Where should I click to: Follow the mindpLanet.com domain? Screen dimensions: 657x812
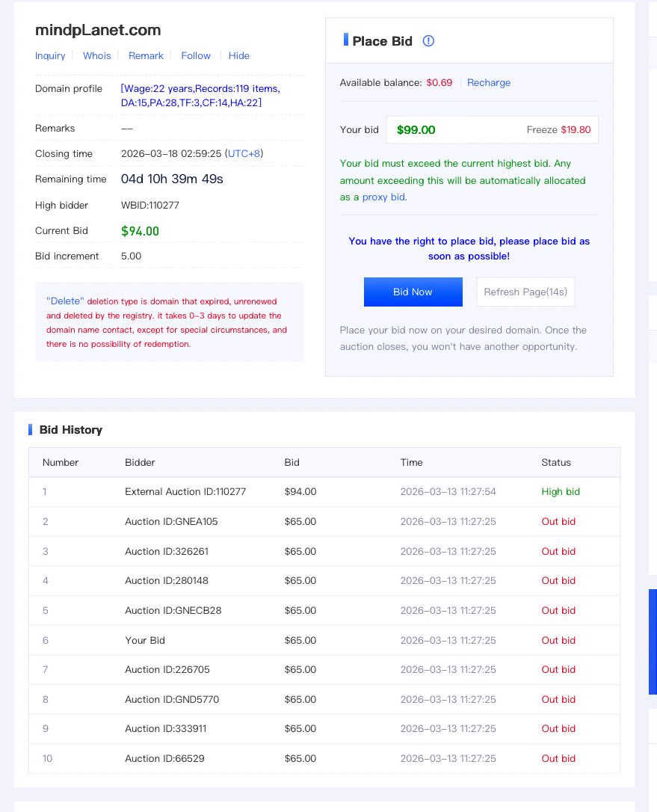point(196,56)
